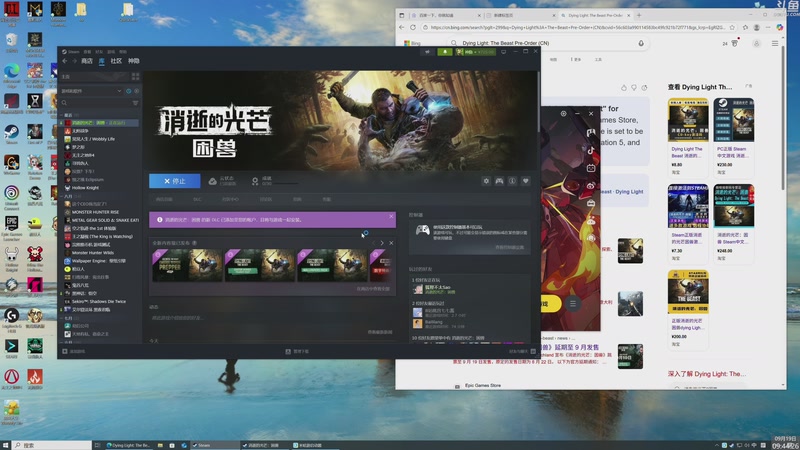
Task: Open Friends & Chat at Steam bottom right
Action: [522, 352]
